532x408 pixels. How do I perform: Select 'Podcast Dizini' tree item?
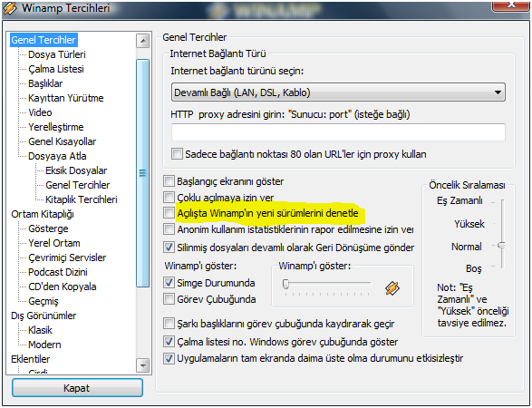(x=58, y=272)
